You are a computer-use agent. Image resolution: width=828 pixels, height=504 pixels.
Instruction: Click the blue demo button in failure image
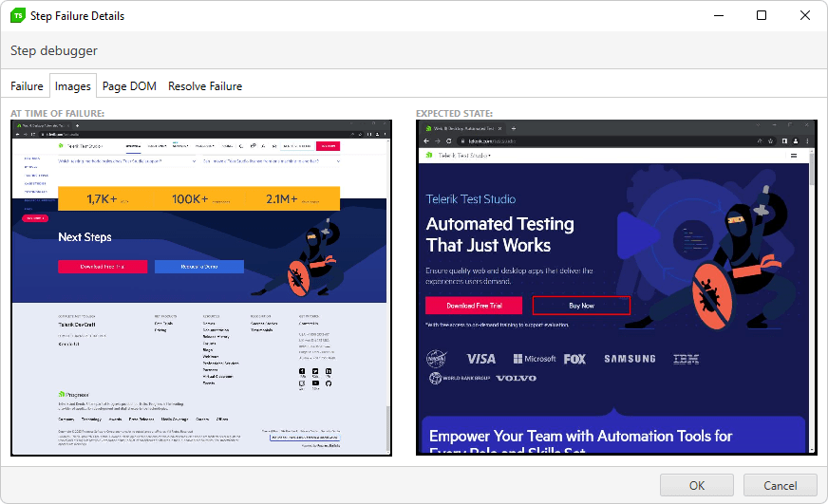[199, 267]
